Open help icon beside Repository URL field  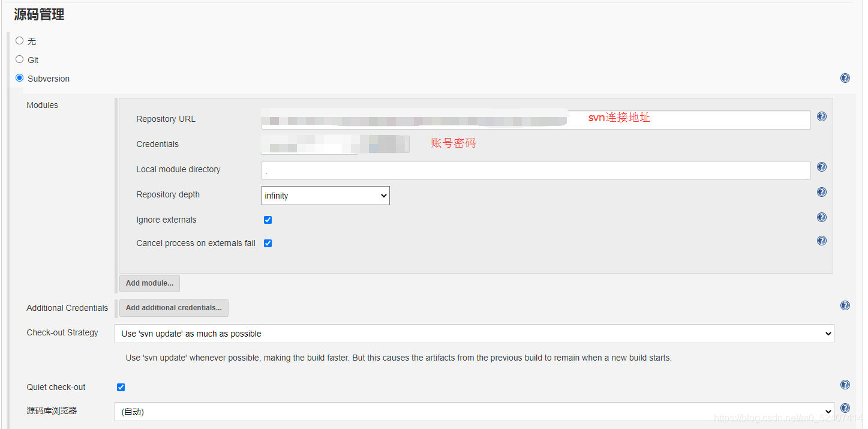point(822,116)
